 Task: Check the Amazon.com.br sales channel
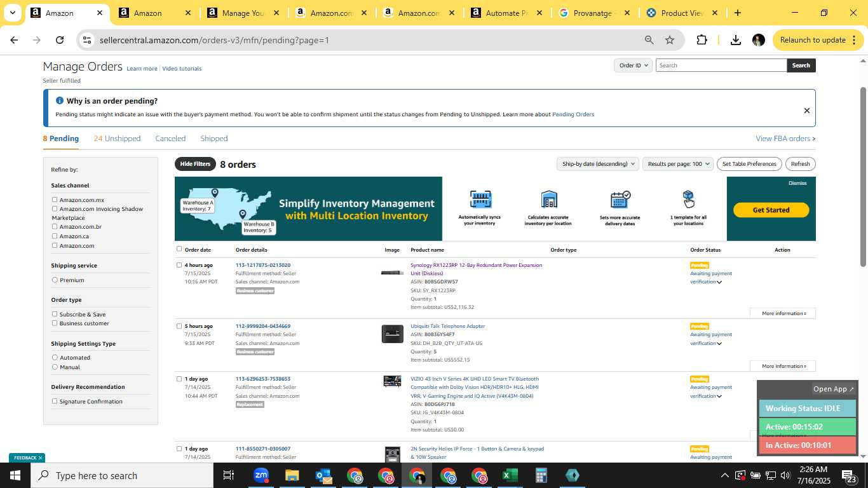coord(55,226)
